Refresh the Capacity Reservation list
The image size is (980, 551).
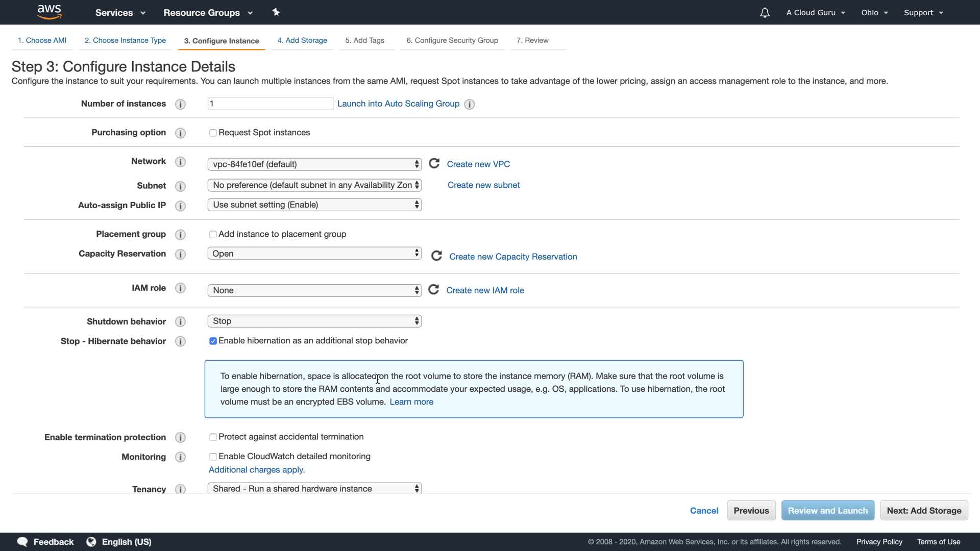(436, 256)
